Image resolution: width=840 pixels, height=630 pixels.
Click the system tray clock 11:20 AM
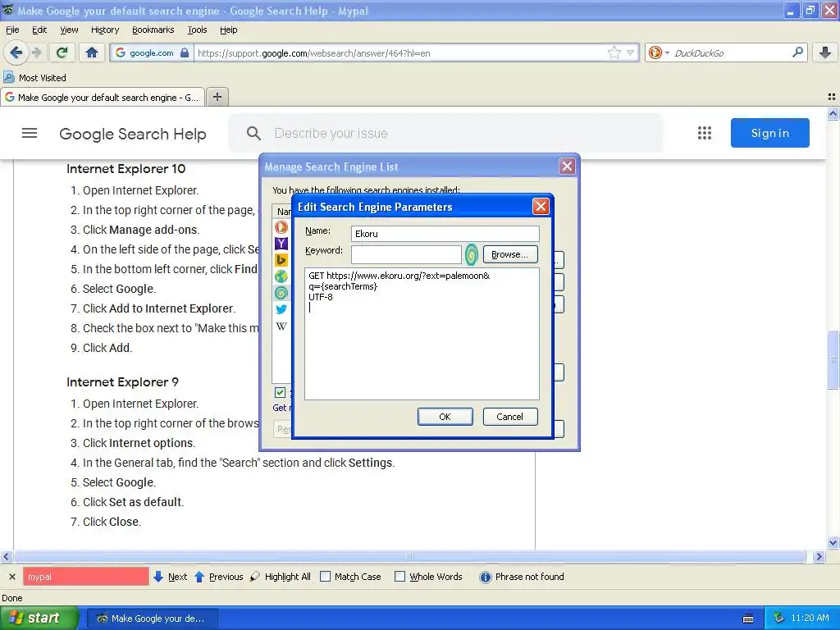click(810, 619)
